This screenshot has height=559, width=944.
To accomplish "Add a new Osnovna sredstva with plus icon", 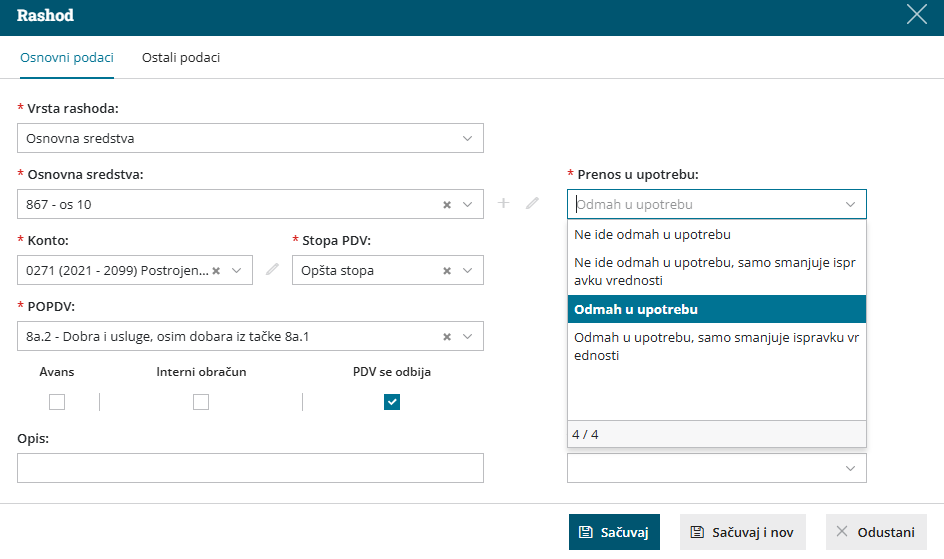I will tap(504, 203).
